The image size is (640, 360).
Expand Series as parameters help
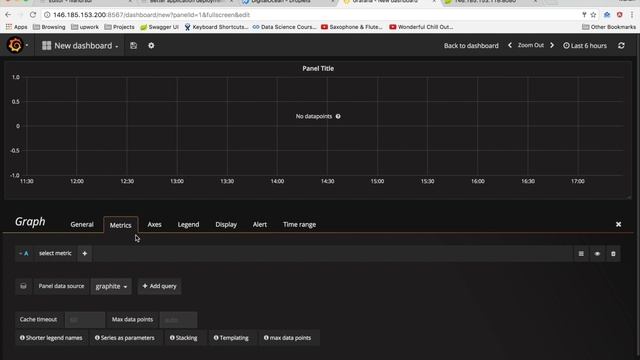tap(124, 338)
